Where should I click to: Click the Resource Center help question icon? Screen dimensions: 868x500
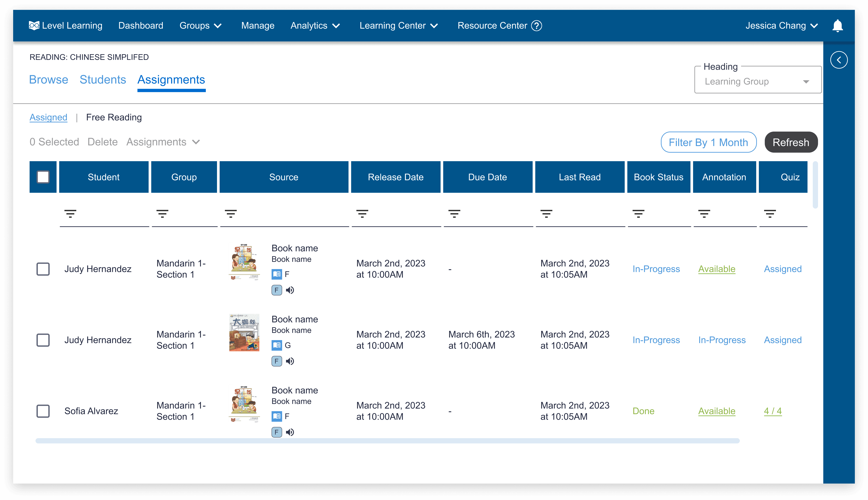536,26
